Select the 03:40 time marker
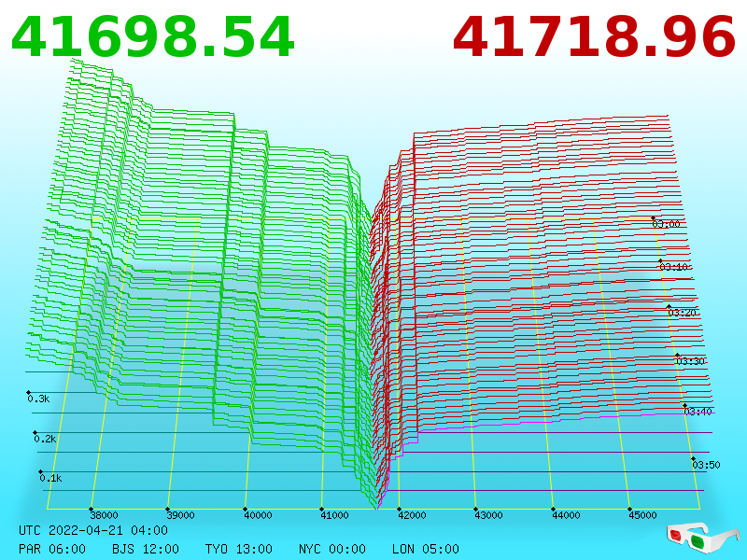Image resolution: width=747 pixels, height=560 pixels. [698, 412]
